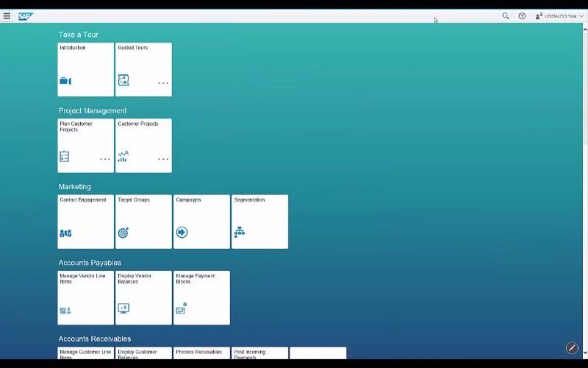The image size is (588, 368).
Task: Click the video camera icon on Introduction tile
Action: point(65,81)
